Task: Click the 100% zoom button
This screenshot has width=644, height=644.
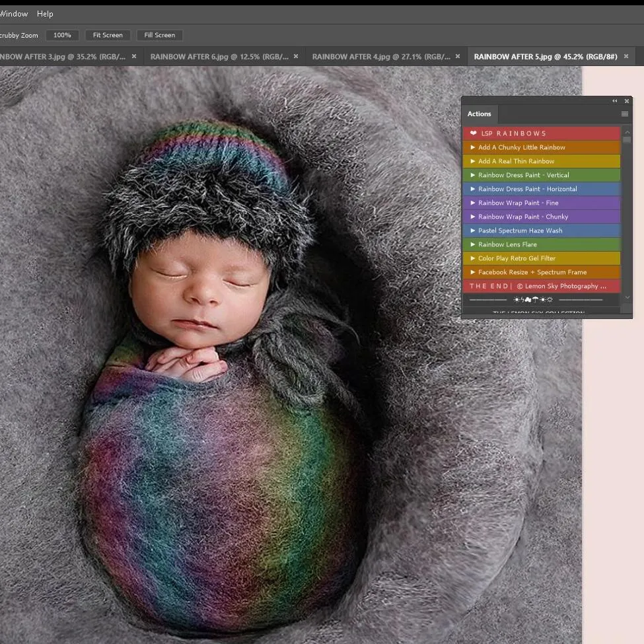Action: click(x=62, y=35)
